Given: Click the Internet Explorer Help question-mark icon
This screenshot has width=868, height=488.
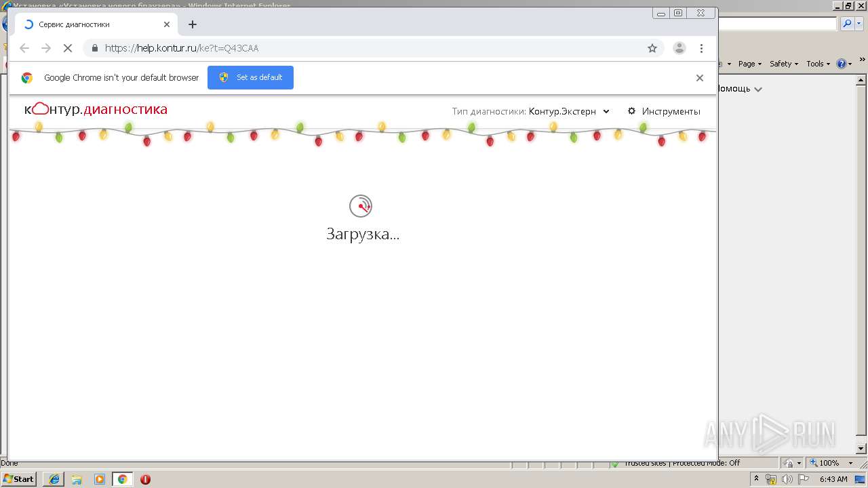Looking at the screenshot, I should click(x=842, y=64).
